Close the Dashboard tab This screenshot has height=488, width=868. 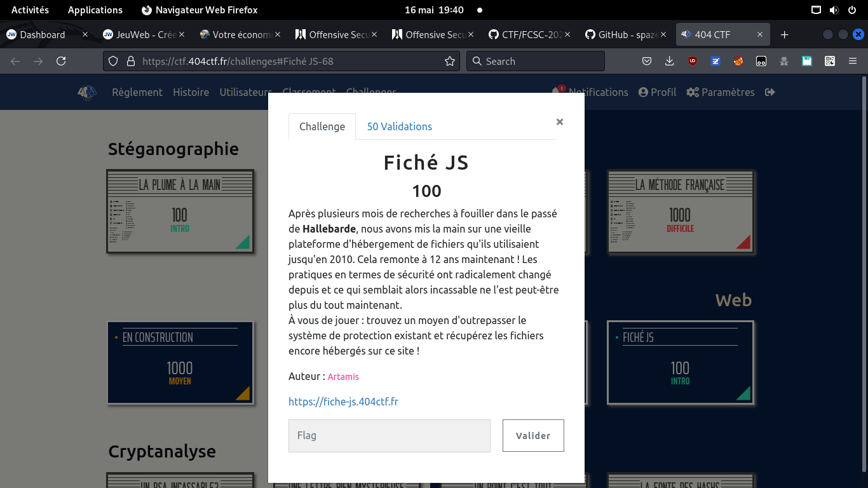[x=85, y=34]
